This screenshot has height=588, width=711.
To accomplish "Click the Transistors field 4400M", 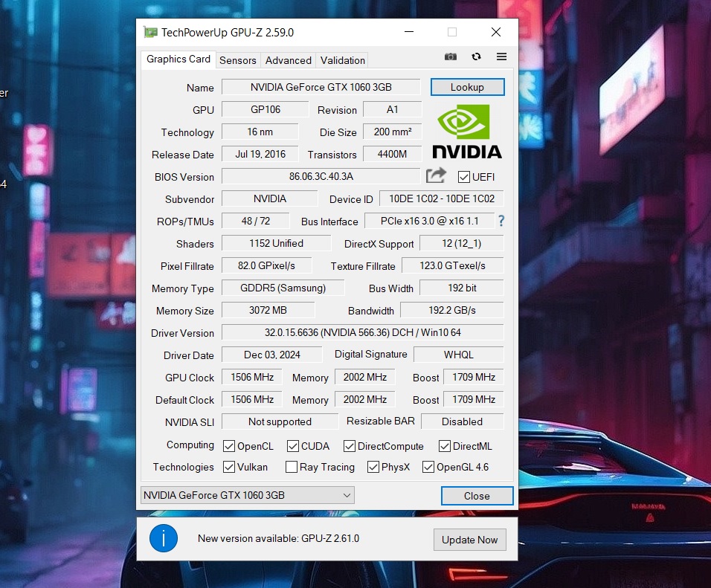I will coord(393,154).
